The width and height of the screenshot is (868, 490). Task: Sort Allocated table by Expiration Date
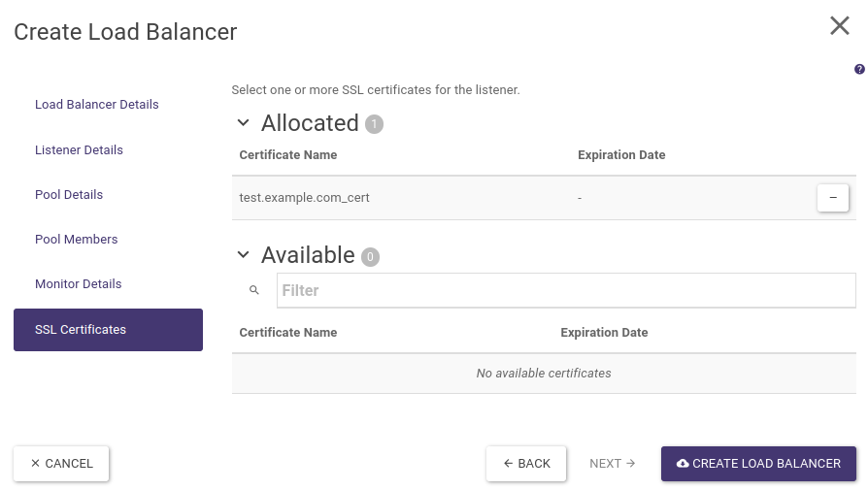621,155
